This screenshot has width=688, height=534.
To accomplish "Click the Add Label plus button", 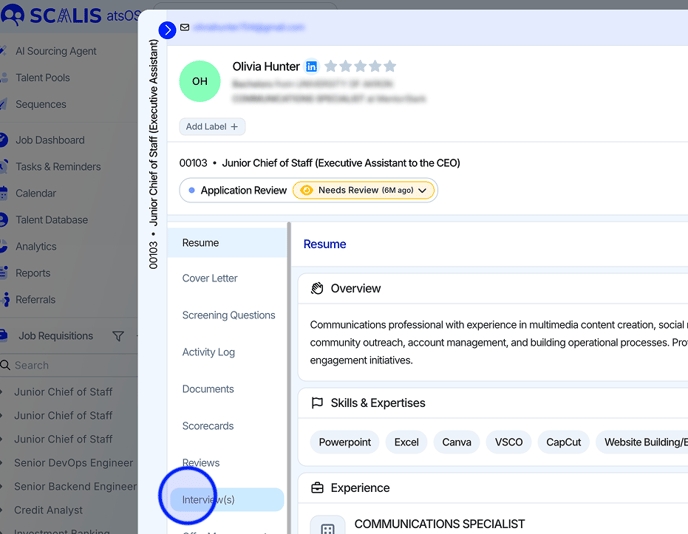I will (212, 127).
